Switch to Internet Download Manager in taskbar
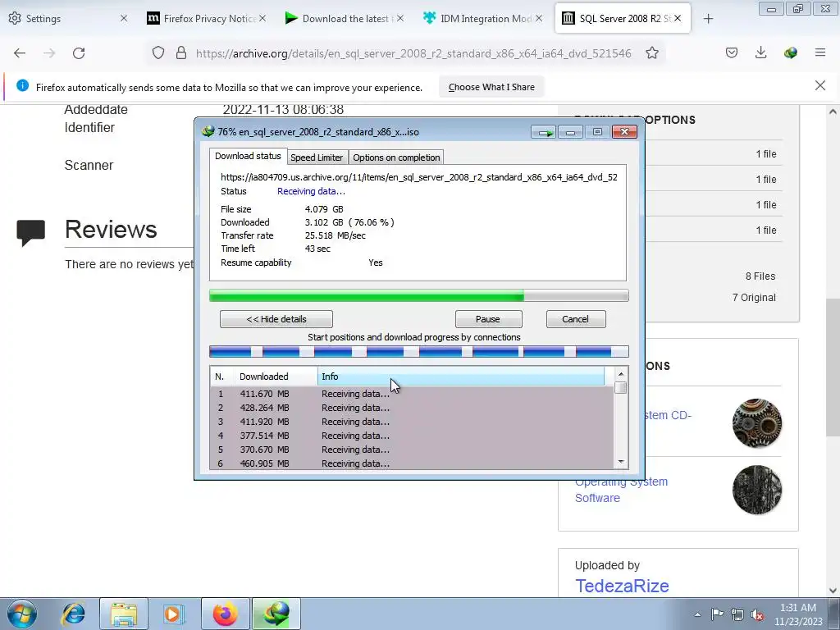The height and width of the screenshot is (630, 840). coord(276,614)
